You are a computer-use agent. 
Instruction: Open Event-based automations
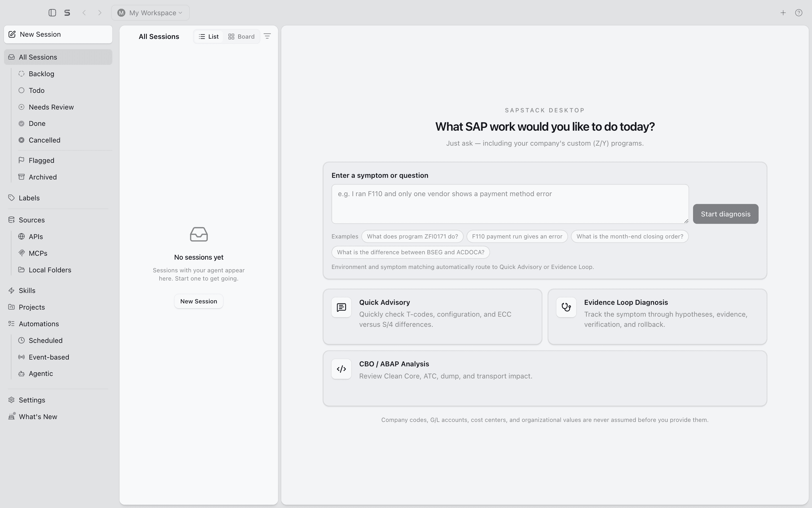click(63, 357)
